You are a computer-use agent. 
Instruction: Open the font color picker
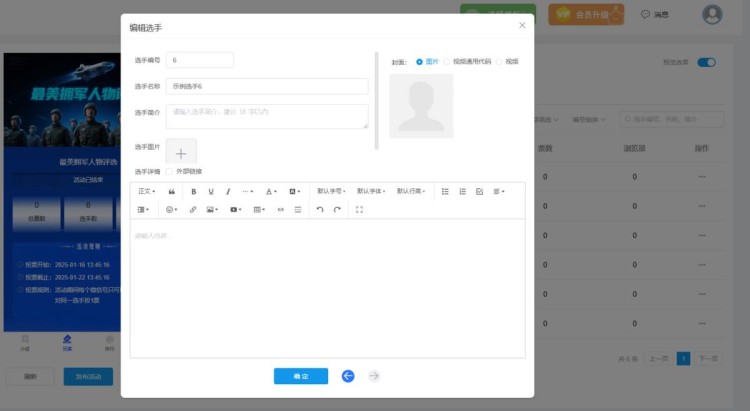(271, 191)
